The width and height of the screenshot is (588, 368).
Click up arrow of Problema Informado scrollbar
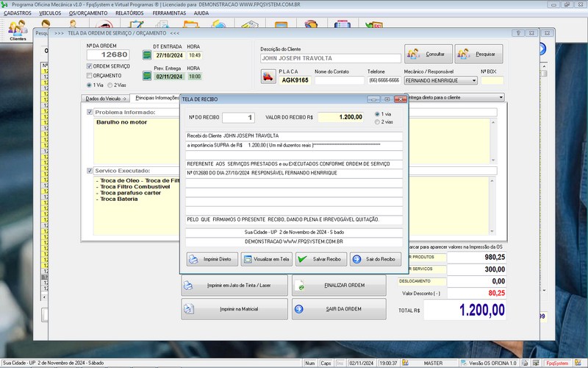click(493, 122)
